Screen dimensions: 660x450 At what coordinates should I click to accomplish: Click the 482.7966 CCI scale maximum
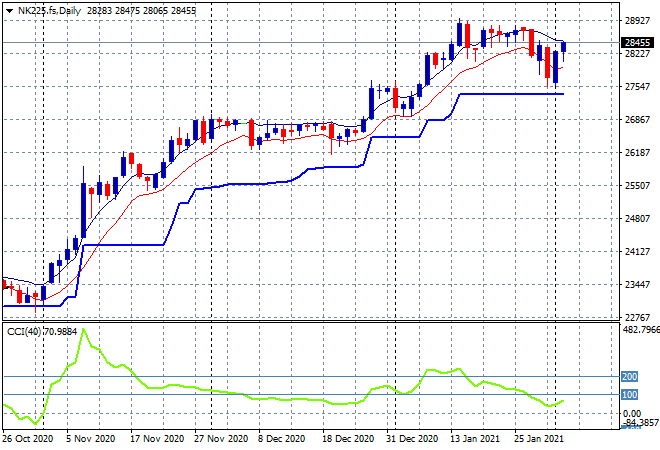[x=641, y=329]
